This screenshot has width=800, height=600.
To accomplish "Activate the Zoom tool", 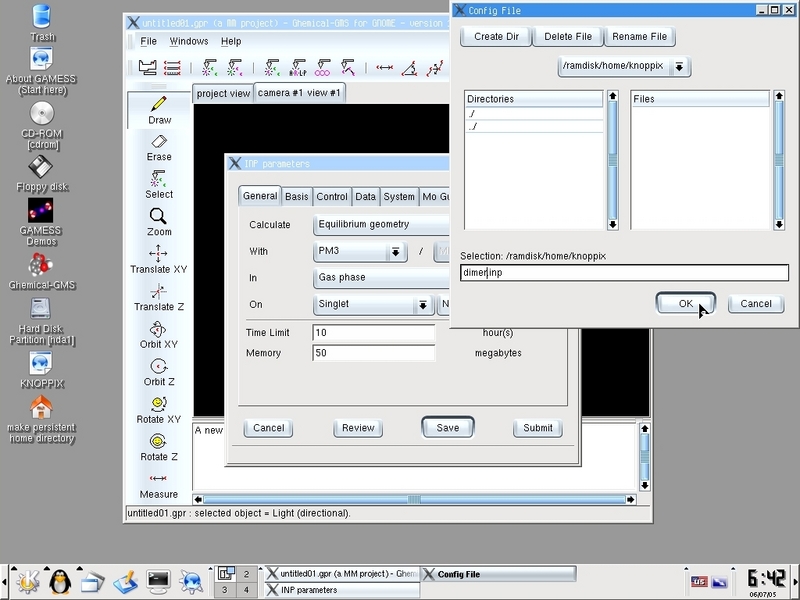I will [159, 221].
